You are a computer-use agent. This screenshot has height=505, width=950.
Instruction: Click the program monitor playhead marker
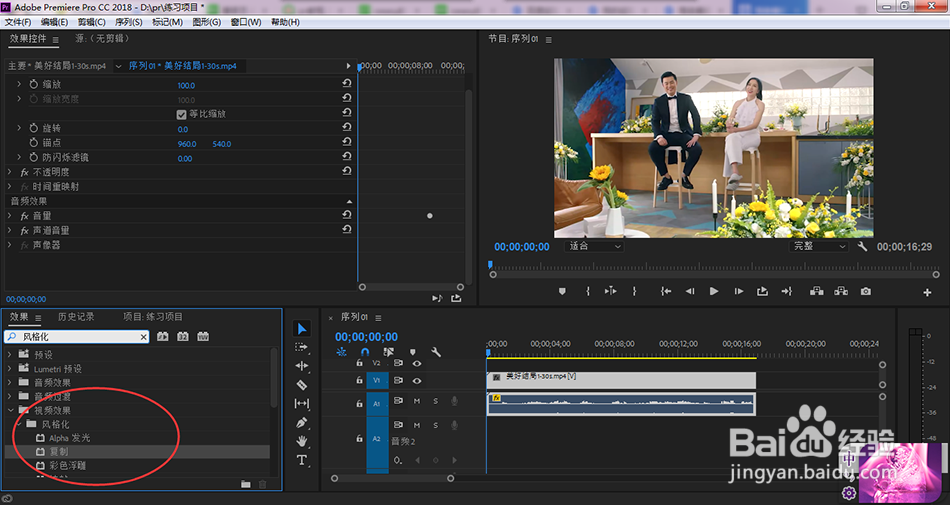tap(490, 265)
